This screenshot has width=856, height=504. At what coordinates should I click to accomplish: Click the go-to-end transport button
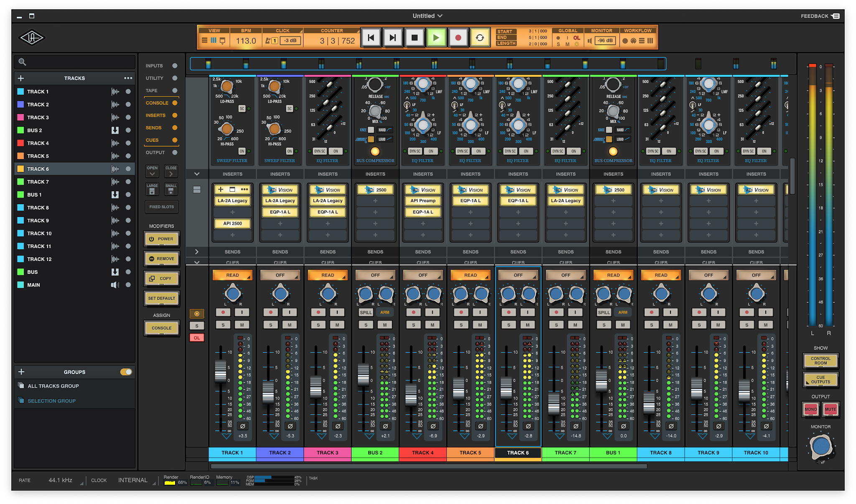point(392,38)
